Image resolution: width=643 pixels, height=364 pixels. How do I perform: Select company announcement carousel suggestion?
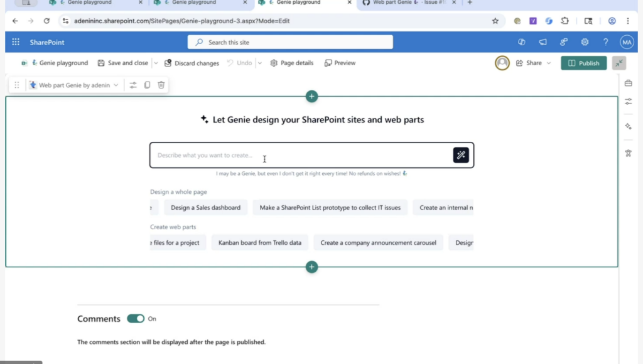tap(378, 243)
